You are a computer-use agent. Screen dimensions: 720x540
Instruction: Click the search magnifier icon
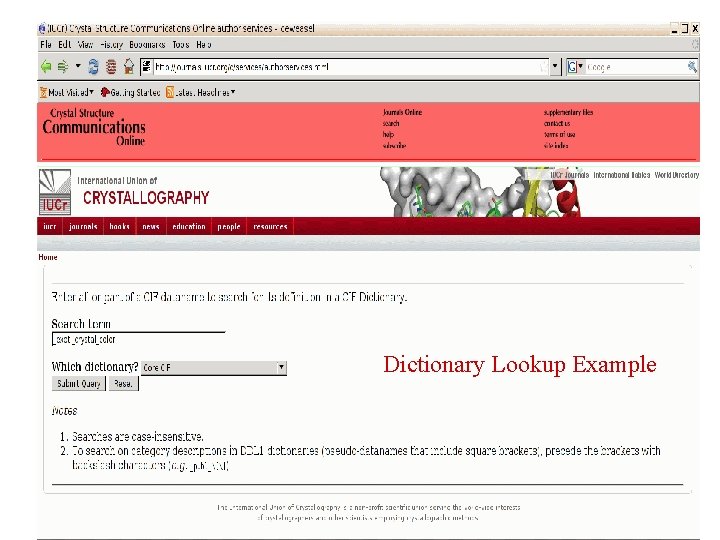(x=692, y=67)
